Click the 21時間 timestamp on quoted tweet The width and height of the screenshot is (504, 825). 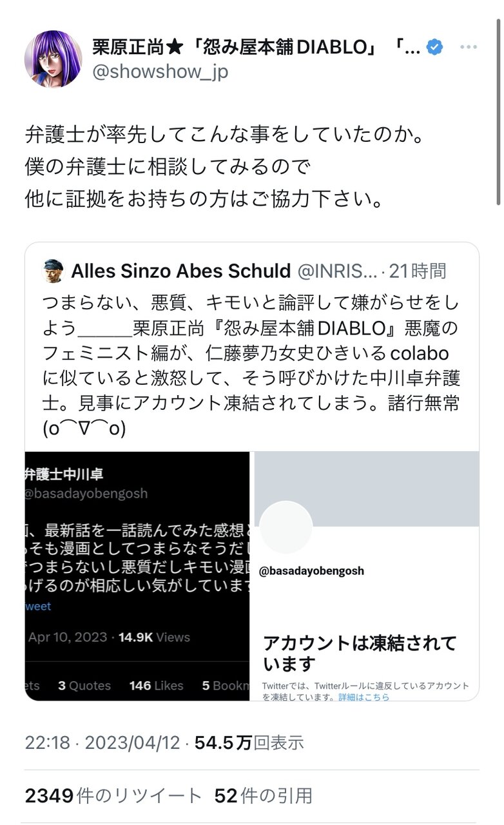pos(427,271)
